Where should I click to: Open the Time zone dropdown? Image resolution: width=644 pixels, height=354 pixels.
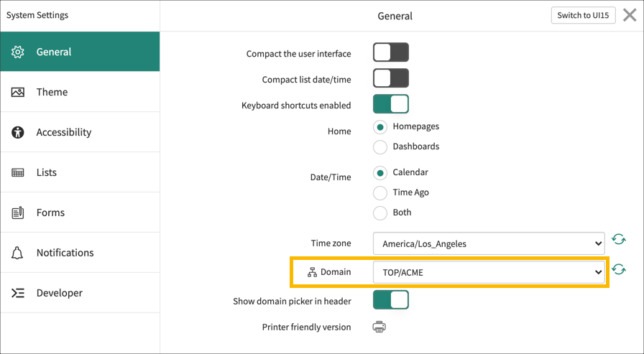[488, 243]
